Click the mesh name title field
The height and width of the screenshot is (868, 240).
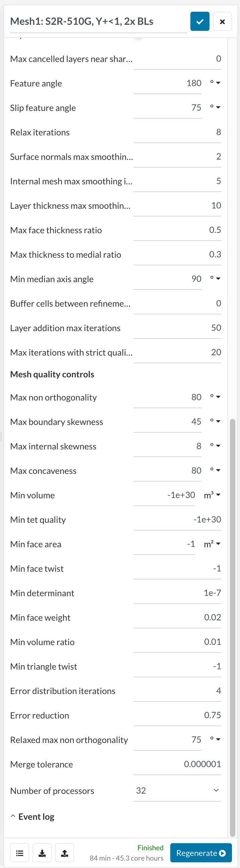pos(98,21)
